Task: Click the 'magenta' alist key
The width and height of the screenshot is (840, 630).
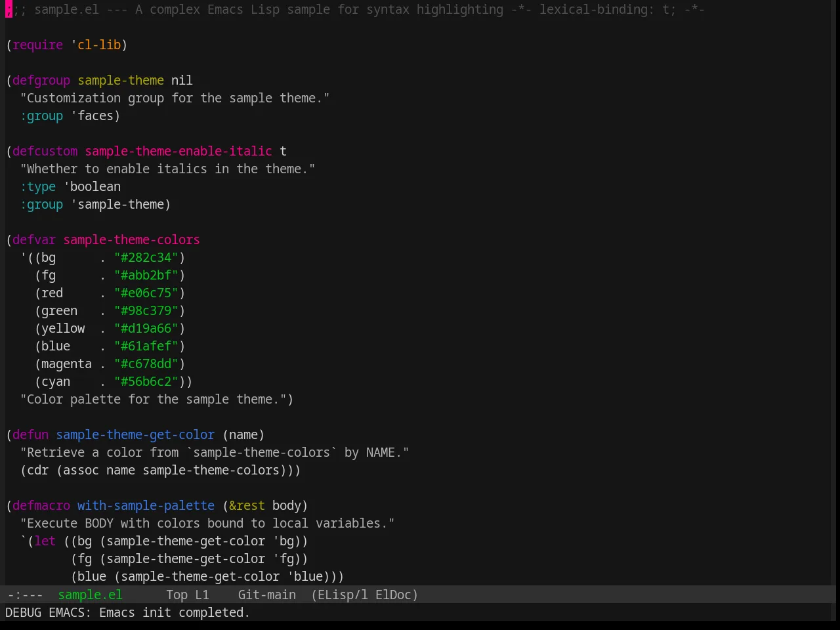Action: pyautogui.click(x=66, y=364)
